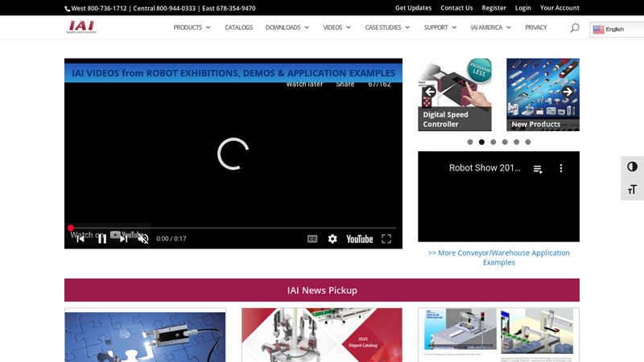Toggle larger font size accessibility icon
Image resolution: width=644 pixels, height=362 pixels.
point(632,189)
